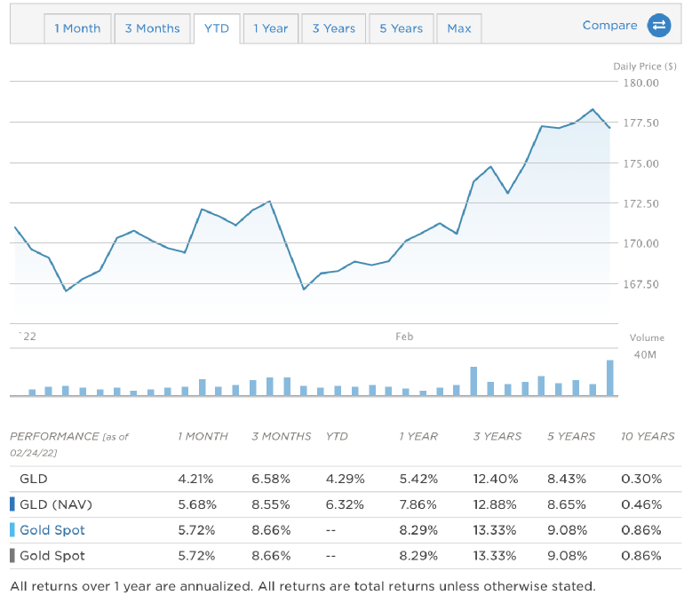Click the 3 MONTHS column header

click(282, 437)
